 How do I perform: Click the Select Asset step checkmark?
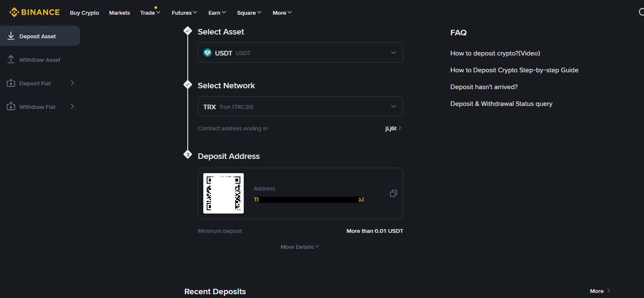click(188, 31)
